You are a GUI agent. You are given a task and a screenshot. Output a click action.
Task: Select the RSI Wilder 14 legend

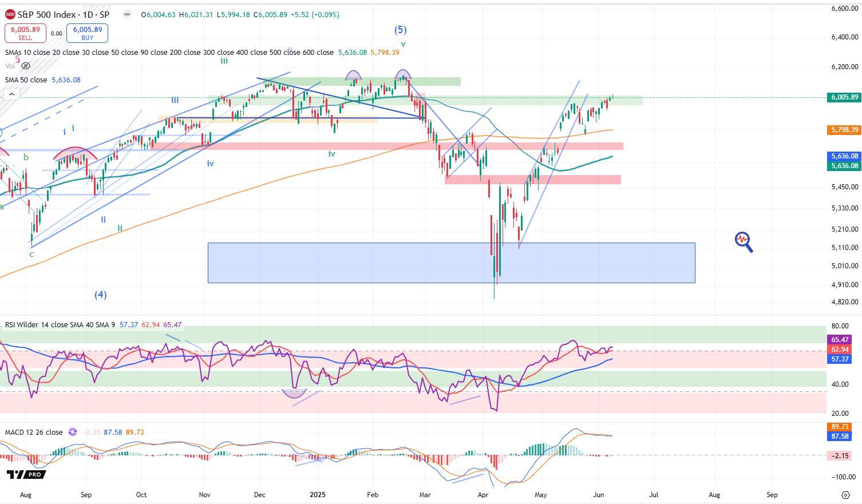(60, 325)
